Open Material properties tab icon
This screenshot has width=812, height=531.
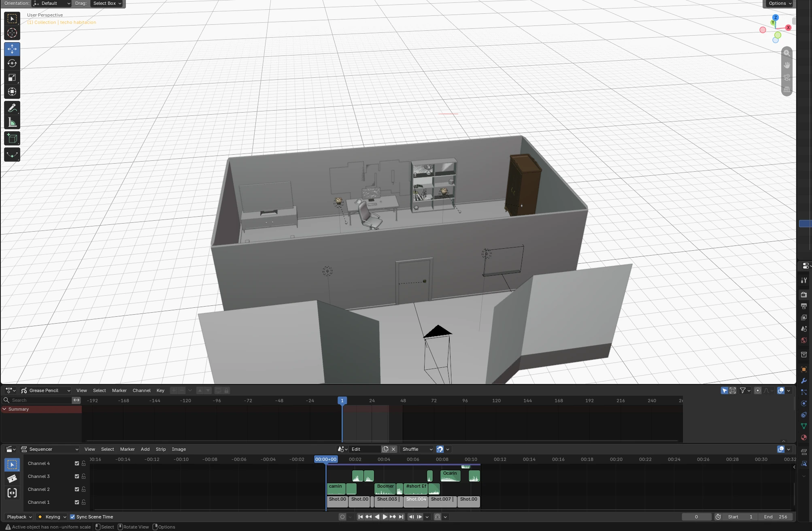pyautogui.click(x=804, y=437)
